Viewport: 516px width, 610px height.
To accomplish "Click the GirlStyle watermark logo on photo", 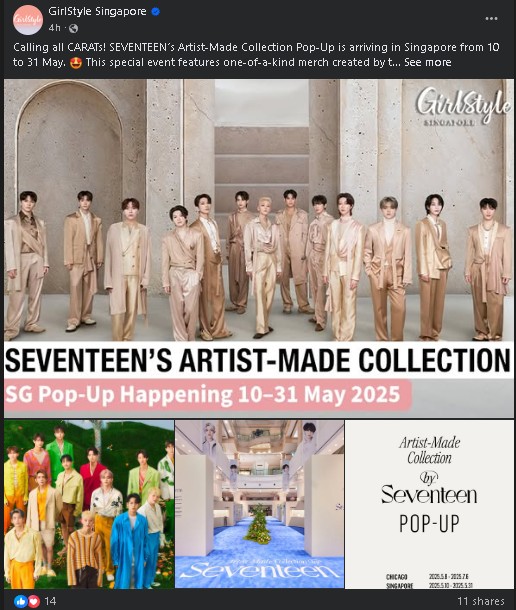I will [463, 107].
